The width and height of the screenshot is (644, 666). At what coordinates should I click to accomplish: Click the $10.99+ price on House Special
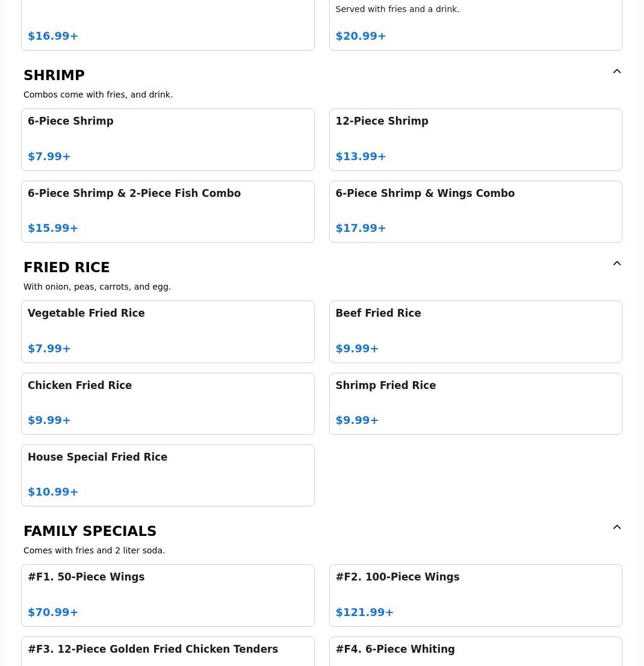click(x=52, y=492)
